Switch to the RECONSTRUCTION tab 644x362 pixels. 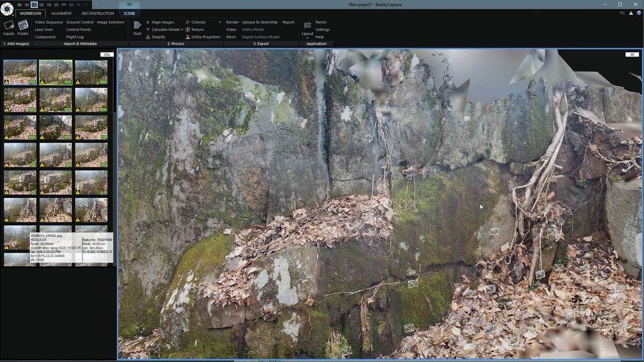pos(97,13)
